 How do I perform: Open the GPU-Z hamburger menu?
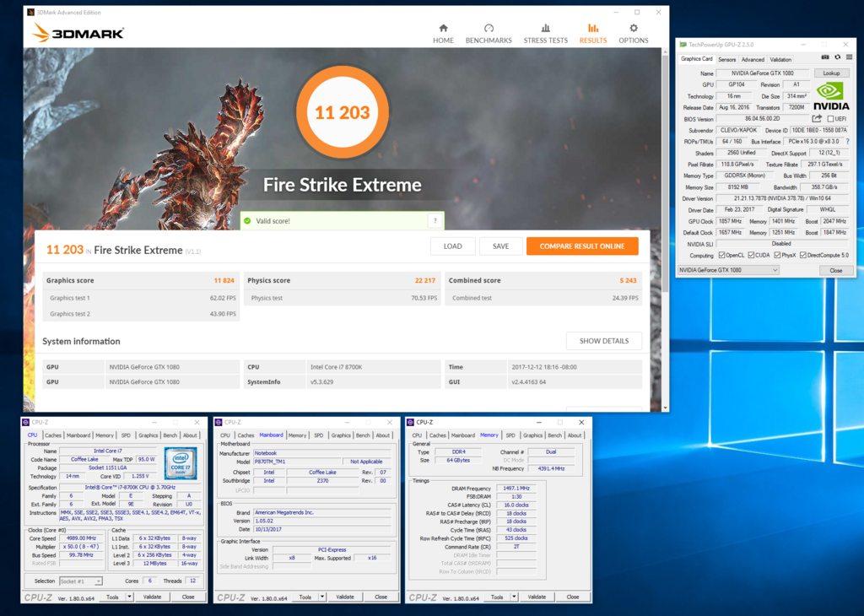click(x=849, y=57)
